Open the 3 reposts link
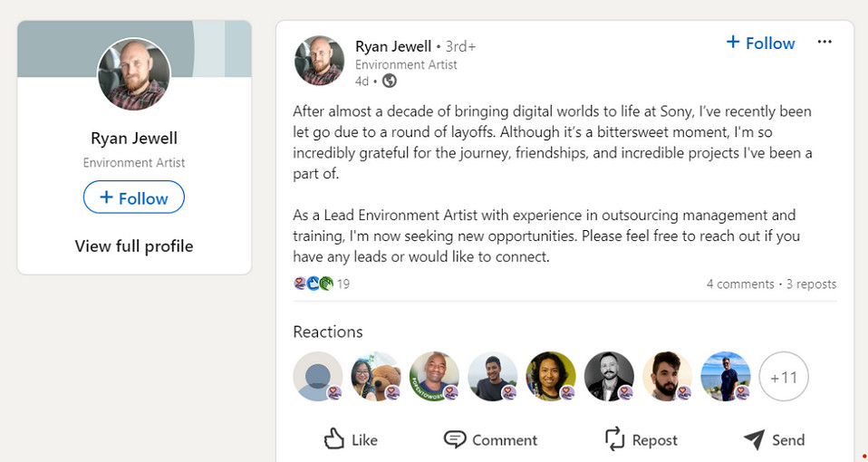Viewport: 868px width, 462px height. [x=811, y=284]
